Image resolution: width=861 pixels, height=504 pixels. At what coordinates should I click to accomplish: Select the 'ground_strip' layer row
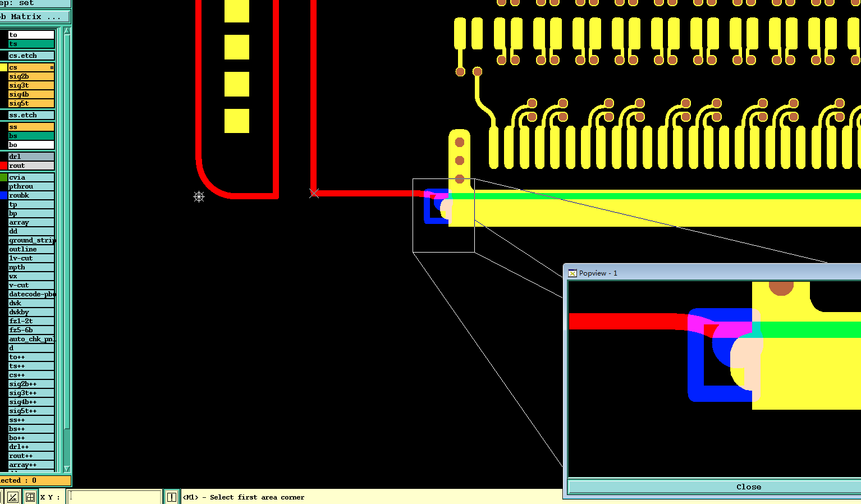(x=31, y=240)
